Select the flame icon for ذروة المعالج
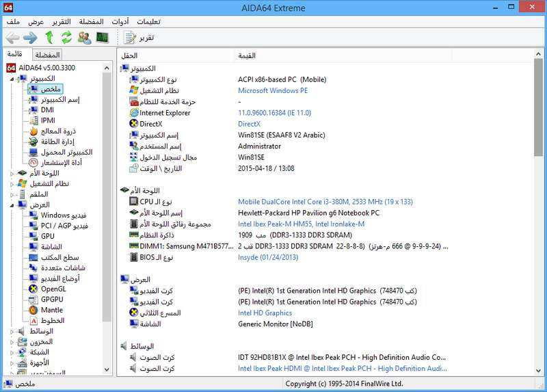Image resolution: width=547 pixels, height=392 pixels. click(34, 131)
